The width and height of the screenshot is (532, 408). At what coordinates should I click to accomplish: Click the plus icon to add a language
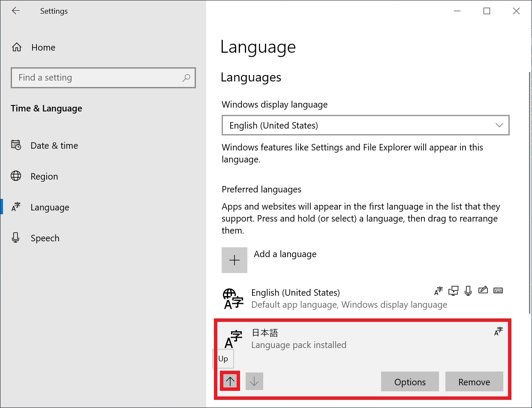coord(234,260)
